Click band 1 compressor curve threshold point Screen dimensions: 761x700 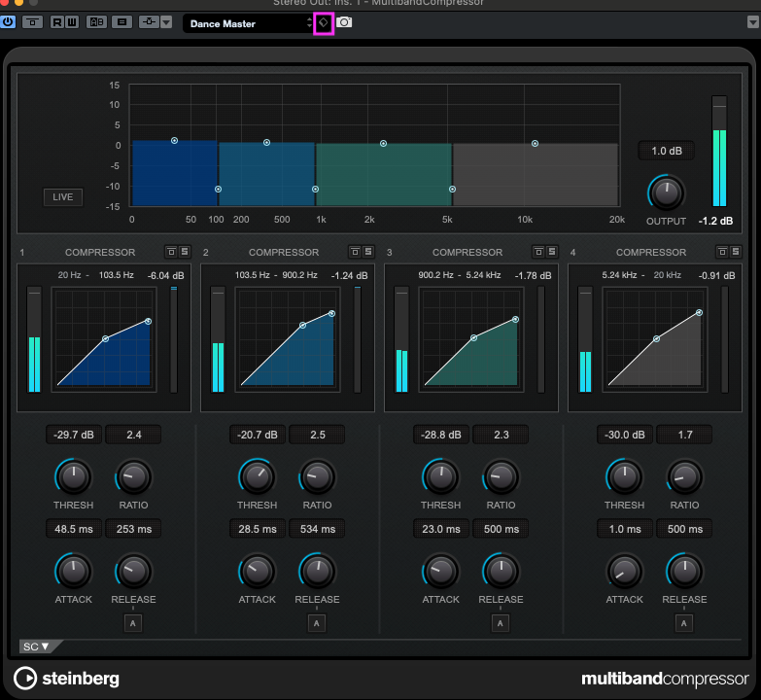(x=105, y=339)
